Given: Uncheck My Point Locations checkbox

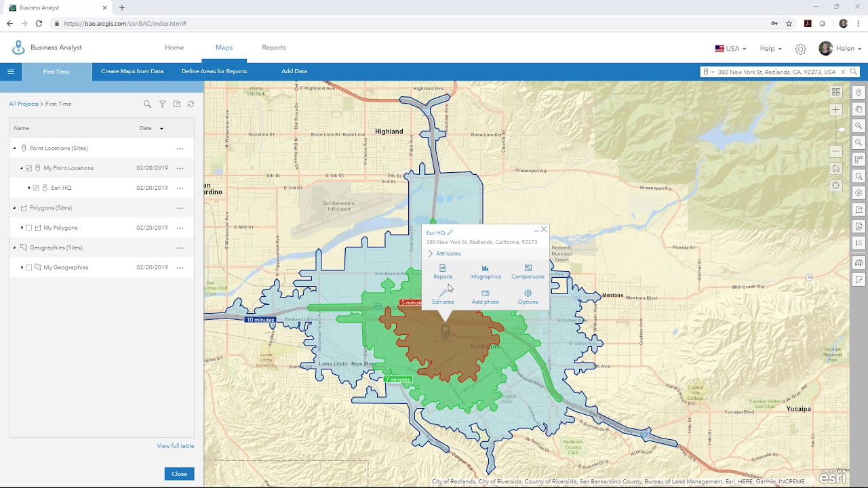Looking at the screenshot, I should (x=29, y=168).
